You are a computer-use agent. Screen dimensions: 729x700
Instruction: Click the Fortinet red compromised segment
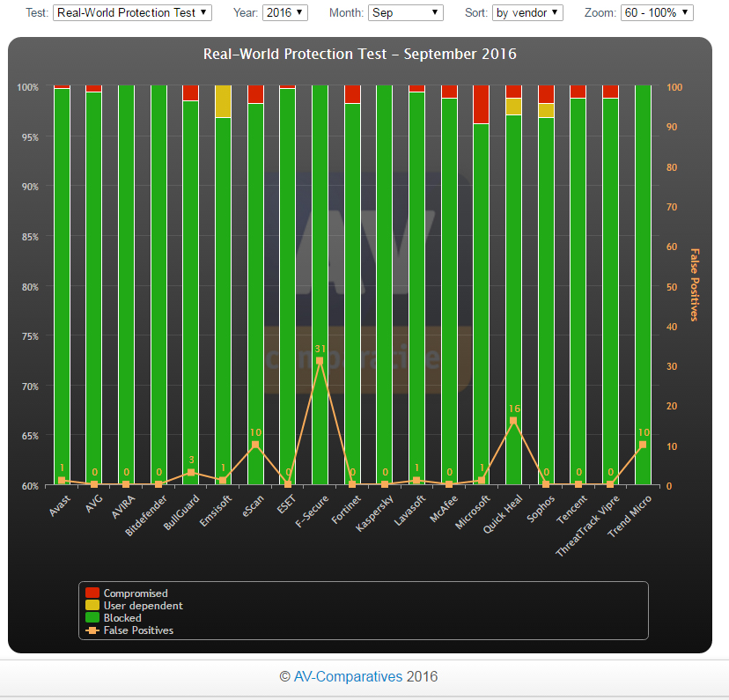click(352, 94)
